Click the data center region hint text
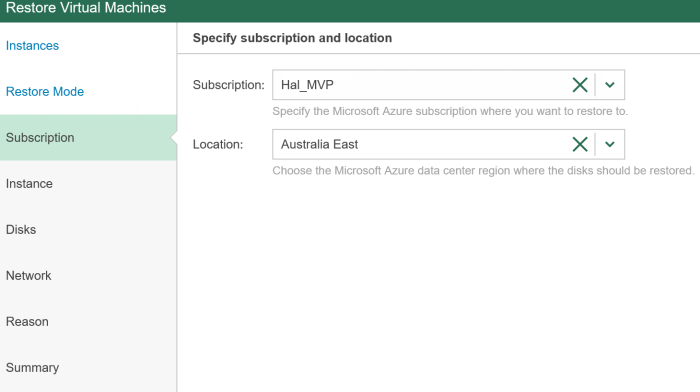Screen dimensions: 700x392 coord(483,171)
